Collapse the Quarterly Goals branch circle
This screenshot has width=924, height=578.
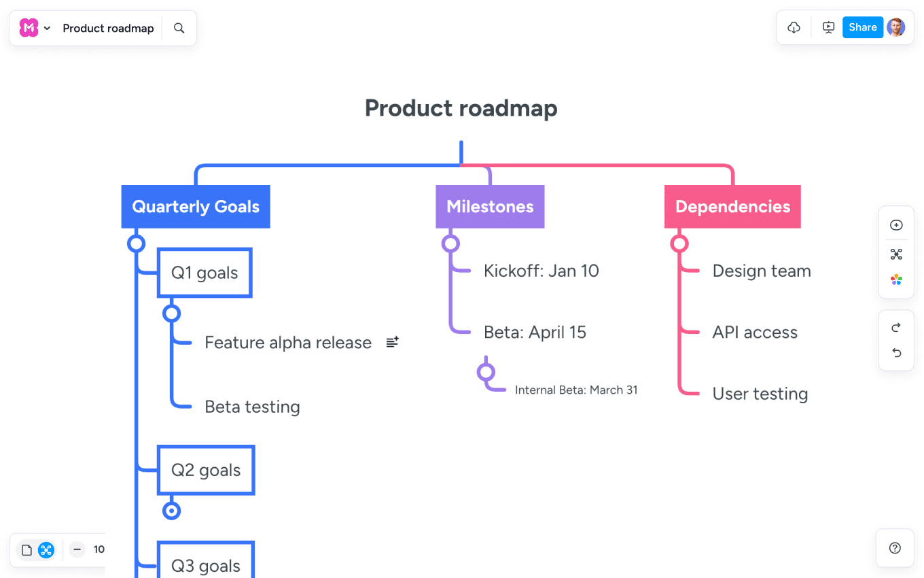(x=137, y=243)
